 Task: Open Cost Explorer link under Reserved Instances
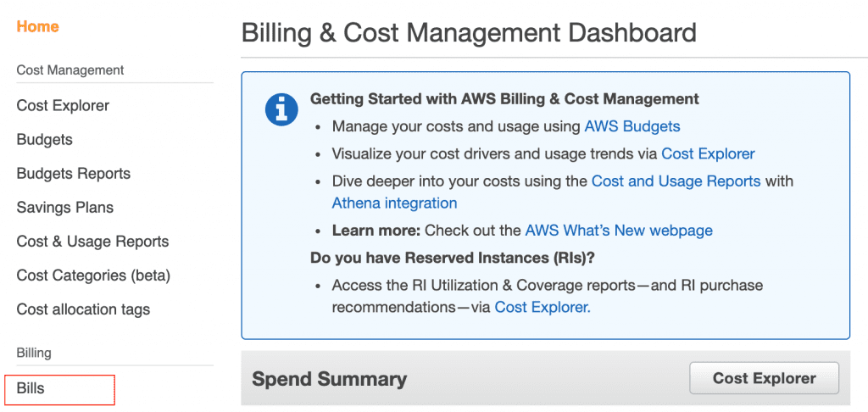coord(542,307)
